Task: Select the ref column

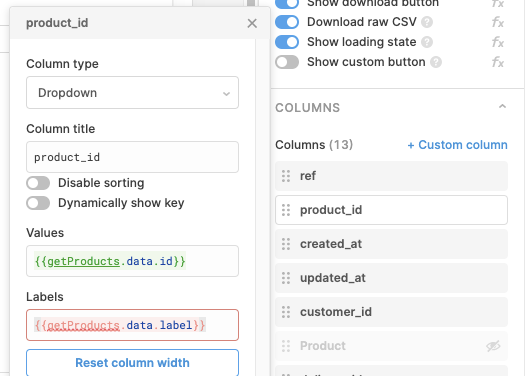Action: 391,176
